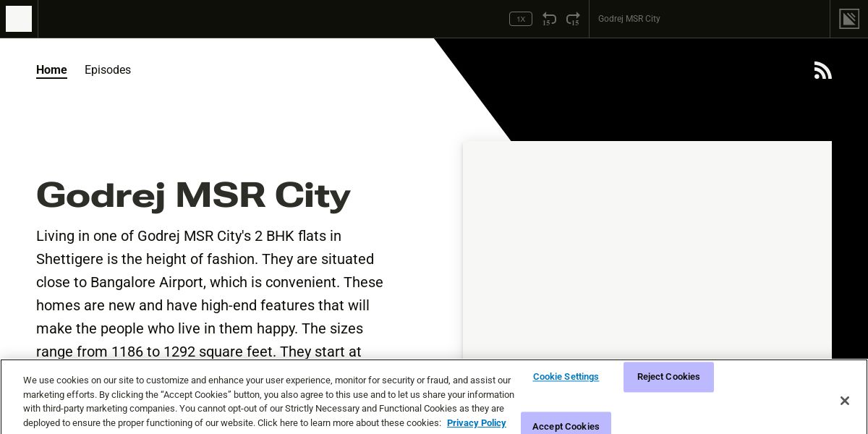Open Cookie Settings
Viewport: 868px width, 434px height.
tap(566, 377)
